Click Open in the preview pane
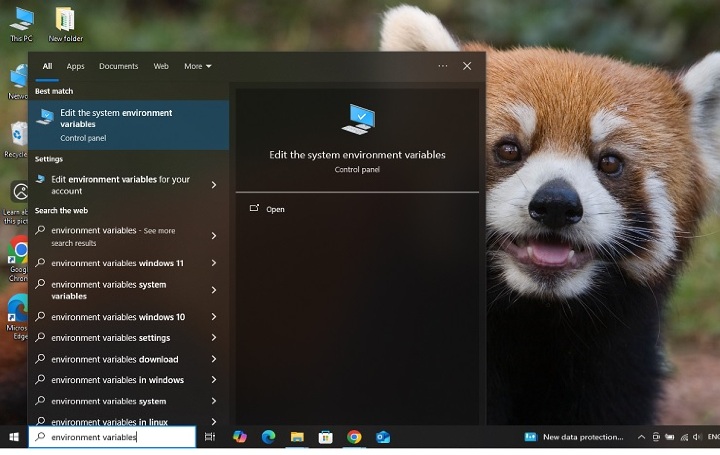Image resolution: width=720 pixels, height=455 pixels. pyautogui.click(x=275, y=209)
